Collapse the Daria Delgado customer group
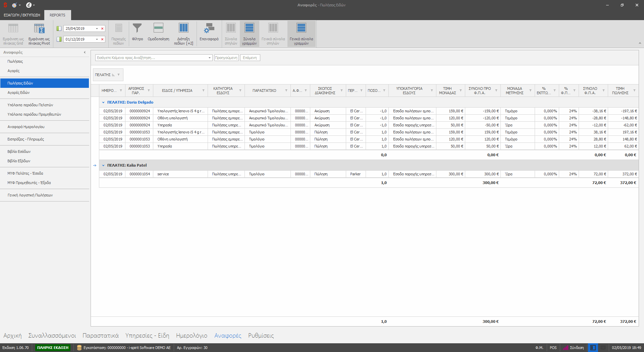 tap(103, 102)
